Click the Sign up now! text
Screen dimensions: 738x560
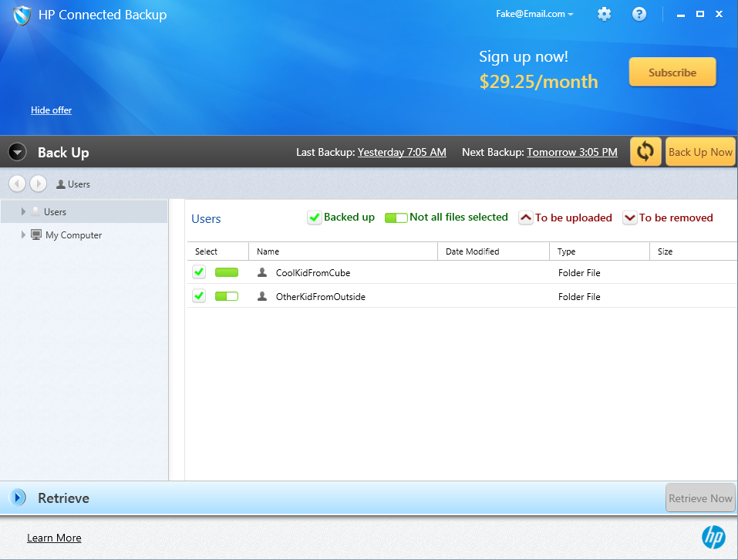524,57
